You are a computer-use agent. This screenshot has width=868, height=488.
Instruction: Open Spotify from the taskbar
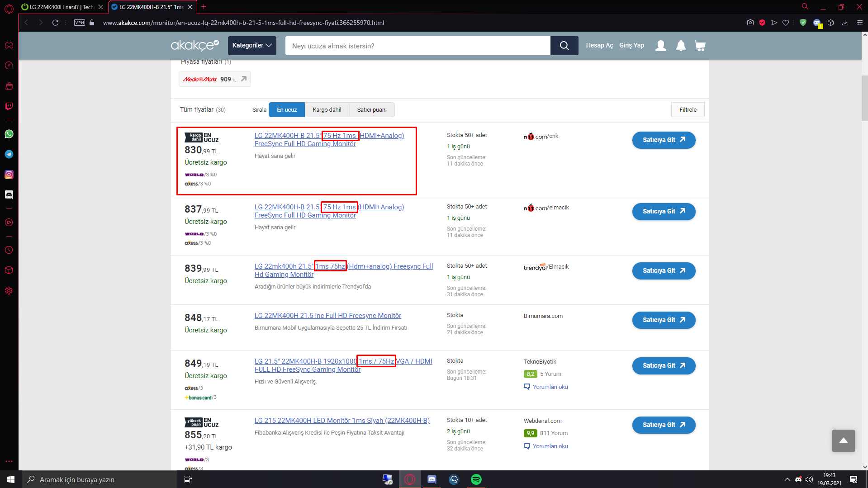click(476, 479)
